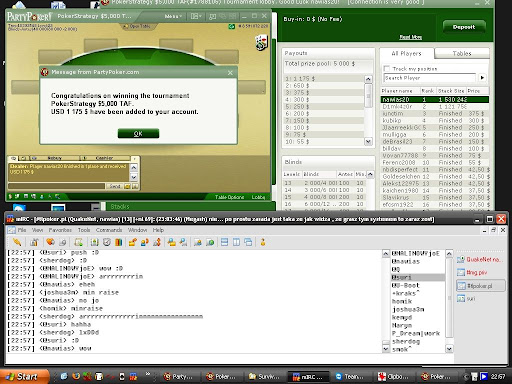Select @suri in the mIRC nickname list
This screenshot has height=384, width=512.
[418, 277]
